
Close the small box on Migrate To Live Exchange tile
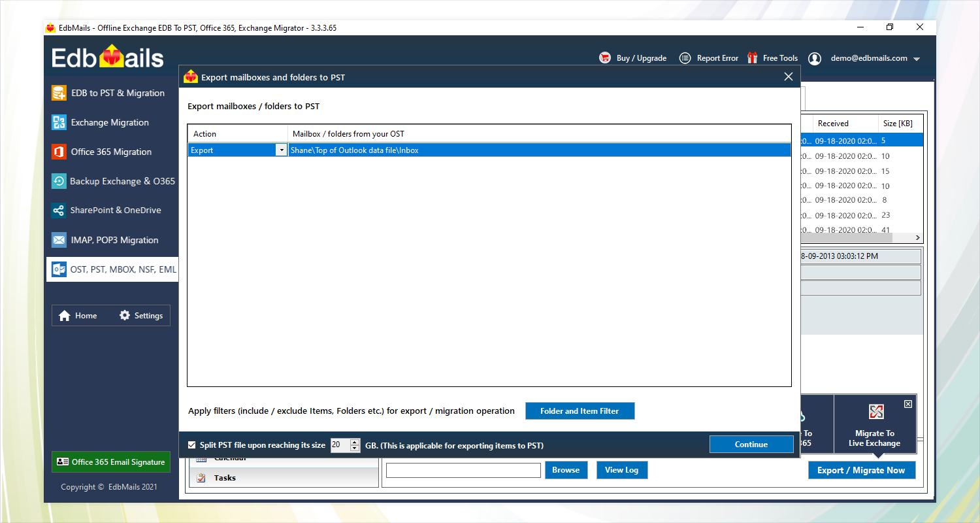(x=908, y=404)
